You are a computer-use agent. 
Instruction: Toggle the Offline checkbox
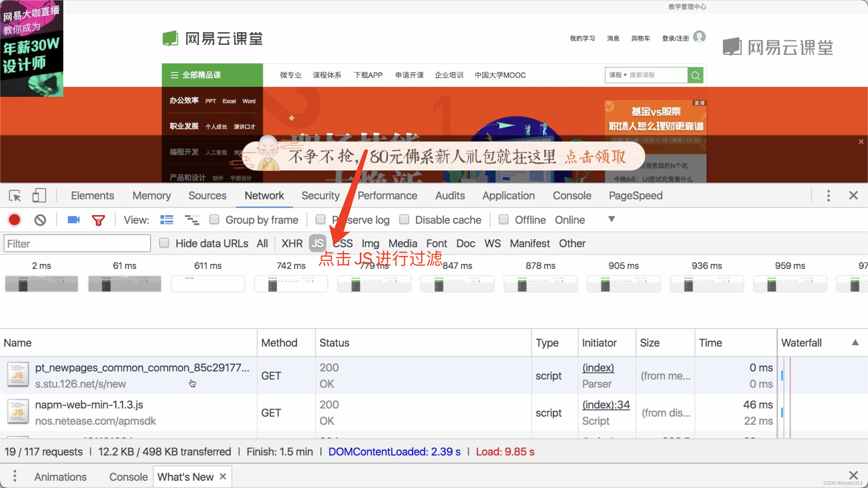(x=503, y=219)
